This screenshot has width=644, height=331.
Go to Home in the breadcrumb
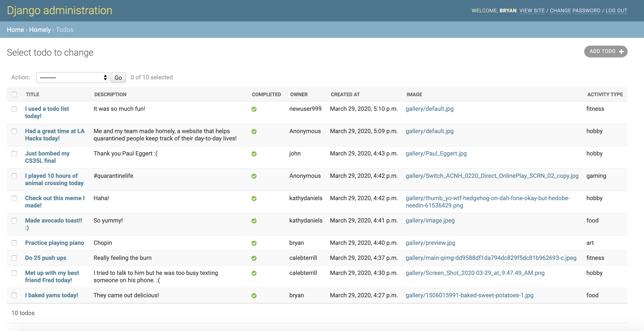point(15,30)
